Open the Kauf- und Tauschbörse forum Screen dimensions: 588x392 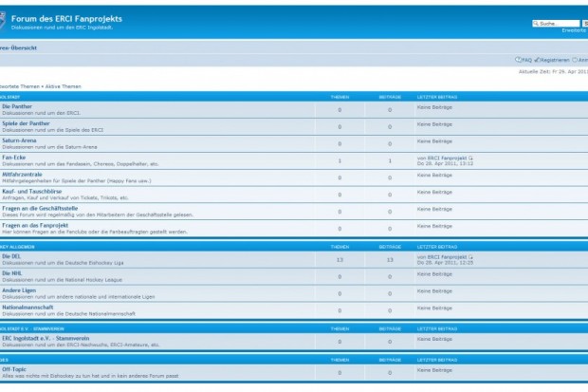click(x=32, y=191)
